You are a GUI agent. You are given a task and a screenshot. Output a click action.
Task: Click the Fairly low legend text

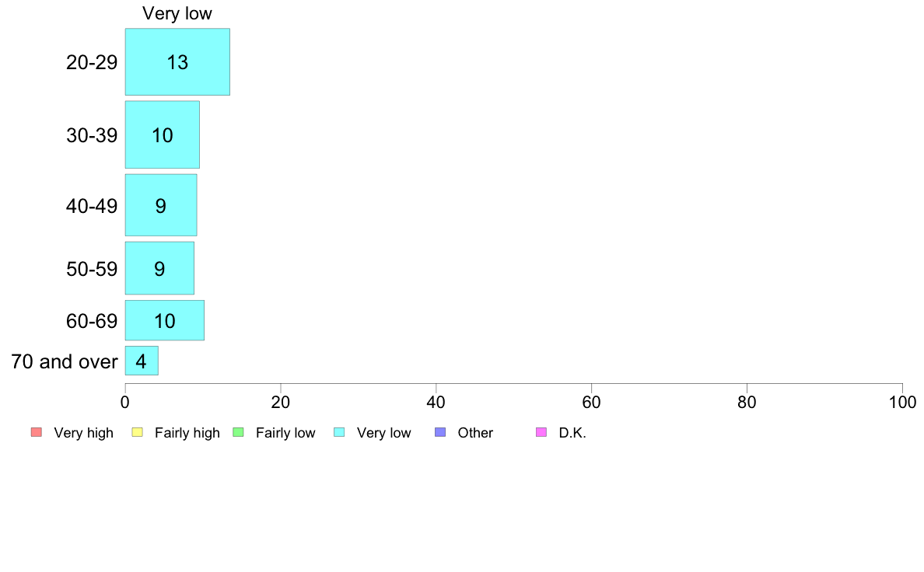coord(285,433)
